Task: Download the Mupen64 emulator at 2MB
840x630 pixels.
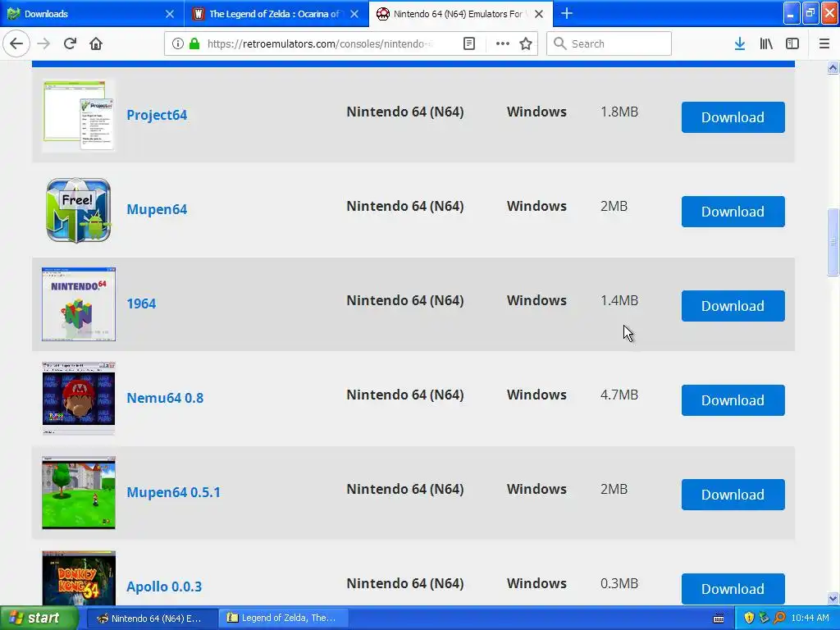Action: [x=733, y=212]
